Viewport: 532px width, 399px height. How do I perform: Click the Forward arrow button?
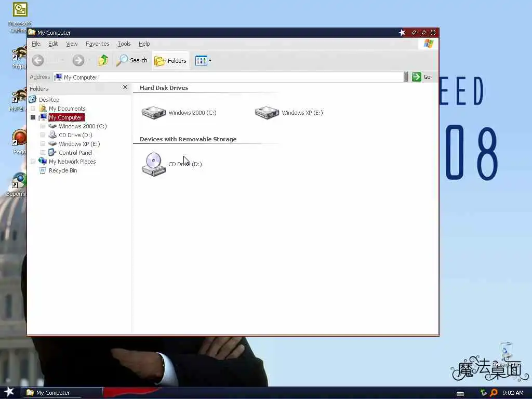click(78, 60)
